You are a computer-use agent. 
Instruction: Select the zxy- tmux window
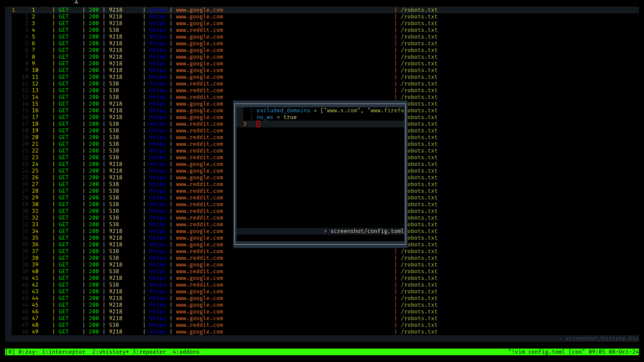pos(28,352)
